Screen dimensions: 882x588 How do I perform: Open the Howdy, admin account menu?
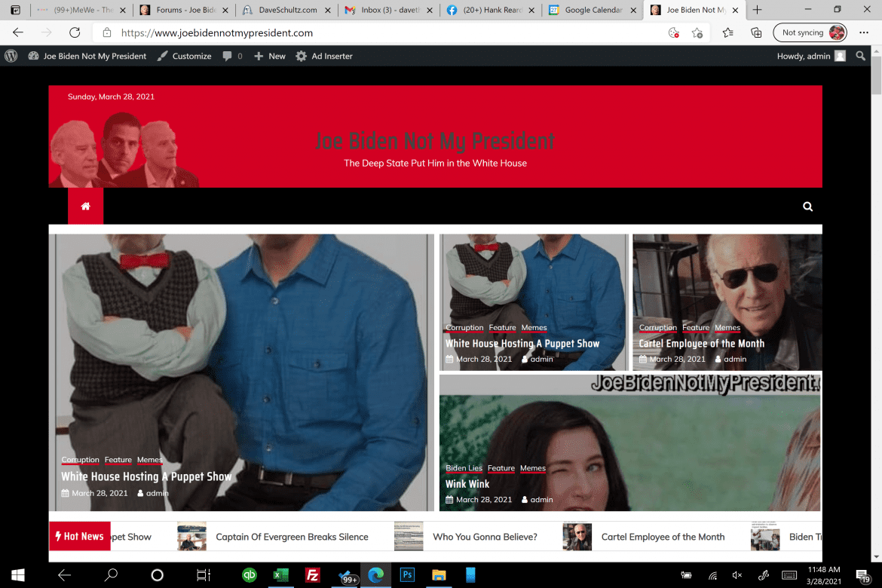coord(811,56)
